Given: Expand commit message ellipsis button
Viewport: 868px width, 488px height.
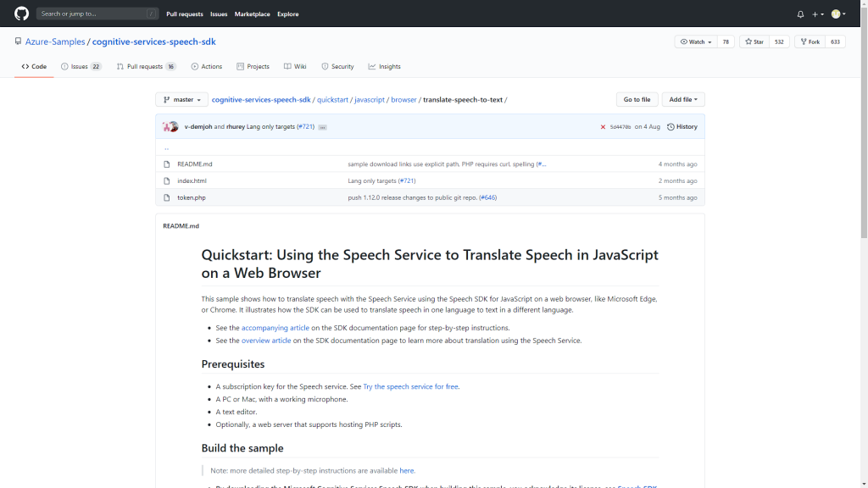Looking at the screenshot, I should click(322, 127).
